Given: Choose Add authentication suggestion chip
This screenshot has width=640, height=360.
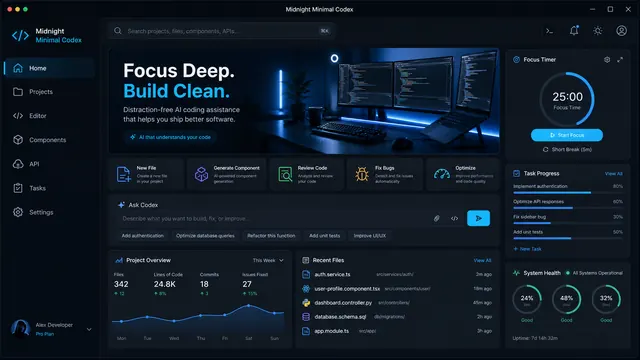Looking at the screenshot, I should tap(142, 236).
